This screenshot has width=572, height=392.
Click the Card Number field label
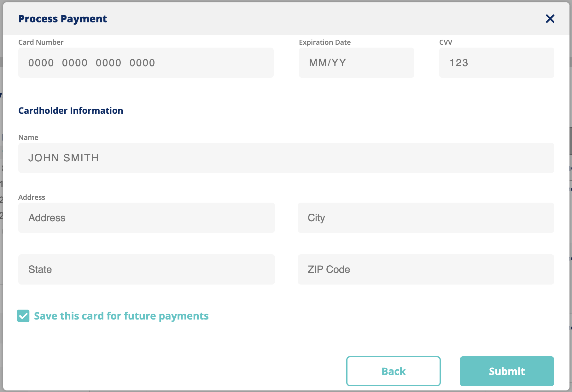click(41, 42)
